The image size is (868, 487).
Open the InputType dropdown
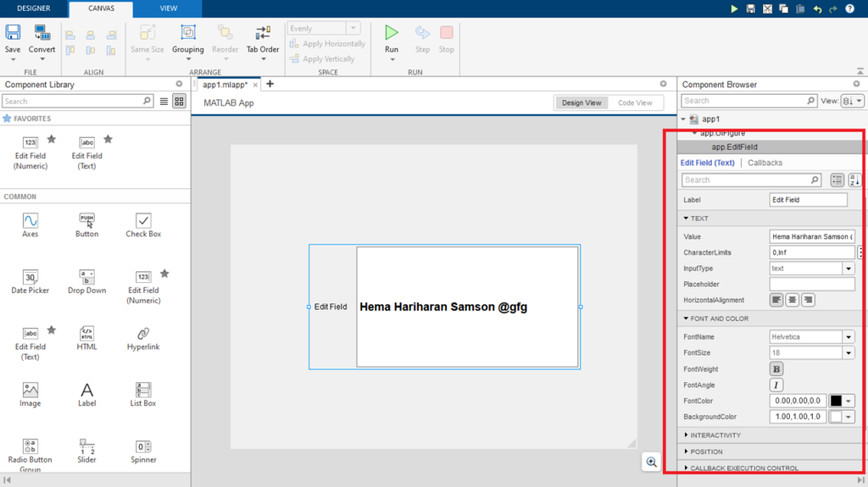tap(849, 268)
